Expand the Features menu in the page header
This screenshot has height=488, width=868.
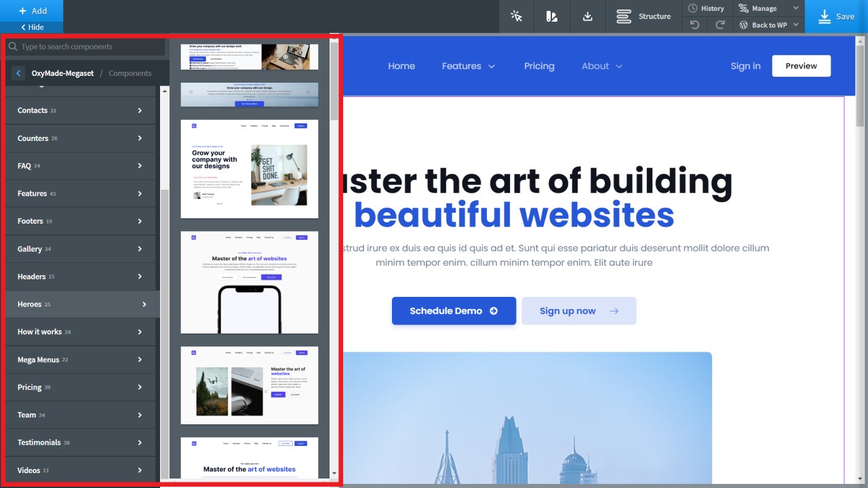coord(469,66)
